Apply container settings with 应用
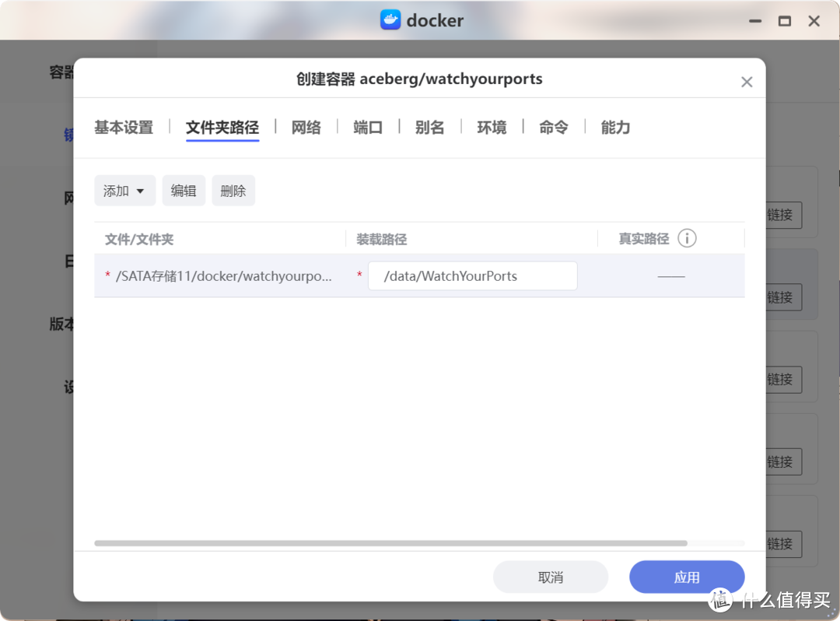This screenshot has width=840, height=621. (687, 577)
